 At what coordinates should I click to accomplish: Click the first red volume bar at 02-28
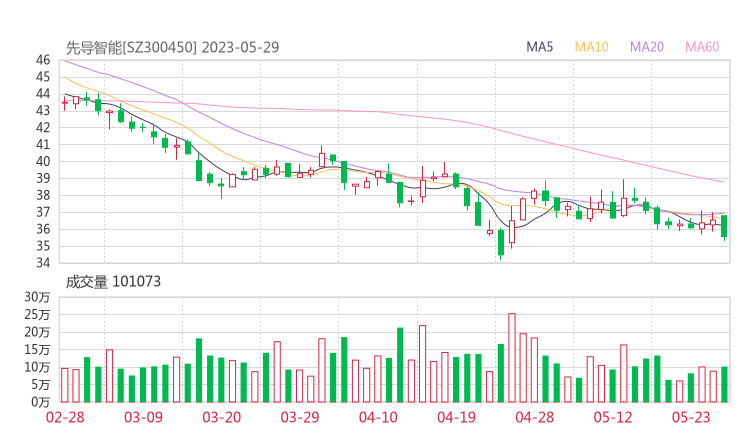65,385
